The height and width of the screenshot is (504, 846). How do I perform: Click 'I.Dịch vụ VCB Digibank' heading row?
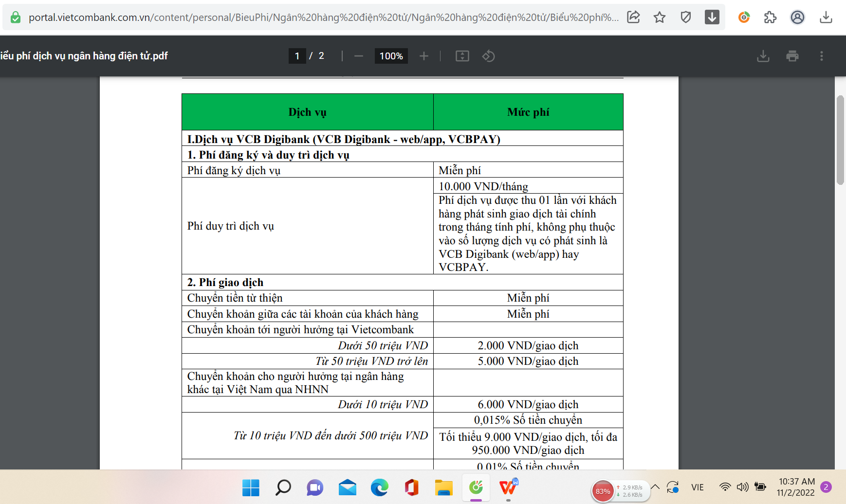tap(403, 139)
